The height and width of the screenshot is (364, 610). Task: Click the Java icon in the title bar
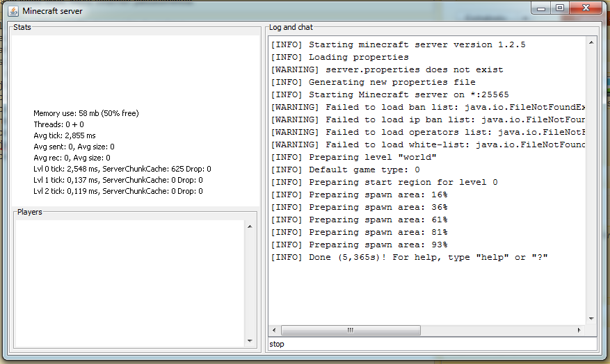coord(13,11)
